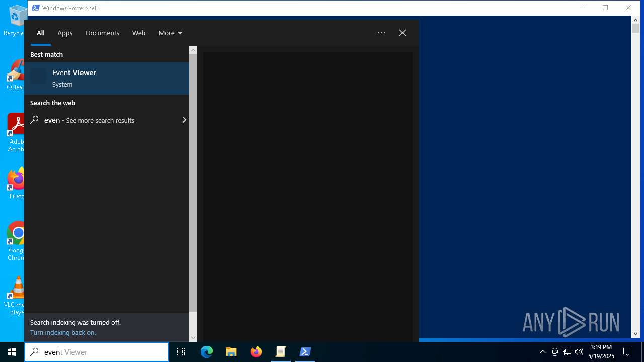The width and height of the screenshot is (644, 362).
Task: Select CCleaner desktop shortcut
Action: (15, 75)
